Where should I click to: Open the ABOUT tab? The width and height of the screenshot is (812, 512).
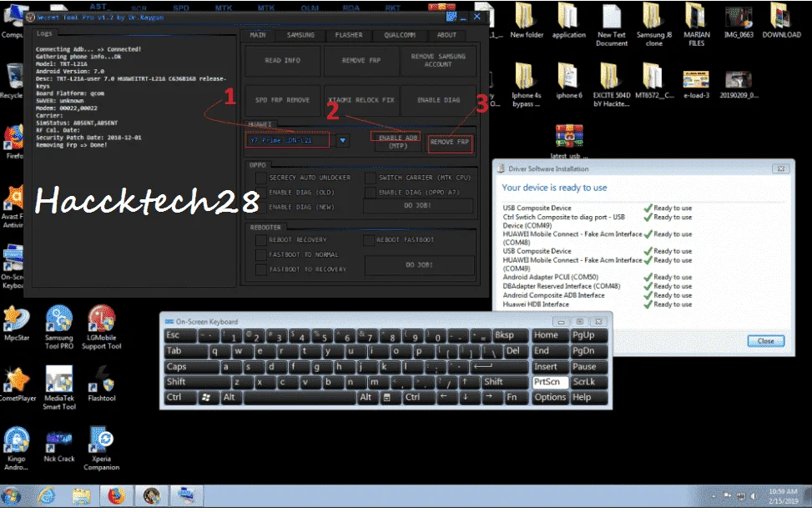point(446,35)
